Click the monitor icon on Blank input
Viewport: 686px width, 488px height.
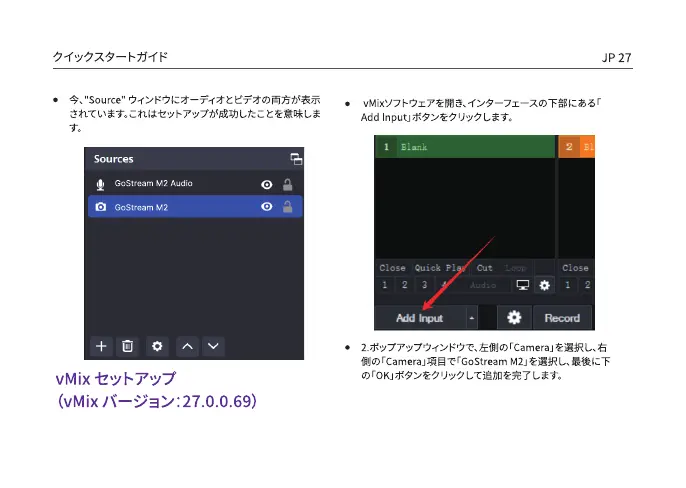click(523, 285)
